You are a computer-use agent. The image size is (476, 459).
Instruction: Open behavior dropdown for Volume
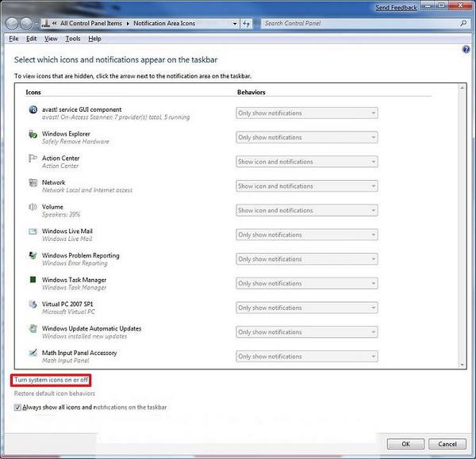[306, 210]
